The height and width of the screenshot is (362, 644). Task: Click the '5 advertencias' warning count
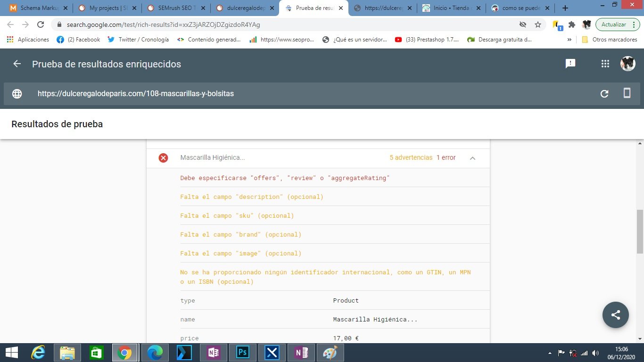click(x=411, y=158)
